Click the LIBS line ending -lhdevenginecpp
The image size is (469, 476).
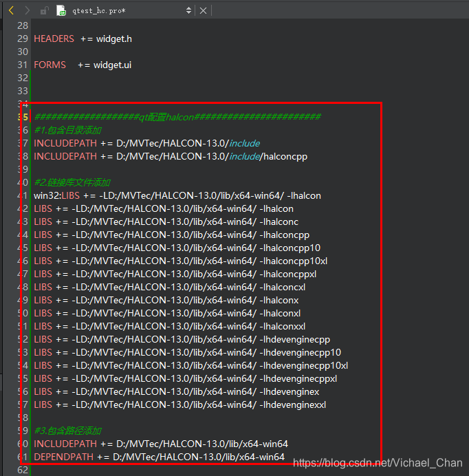(x=182, y=339)
